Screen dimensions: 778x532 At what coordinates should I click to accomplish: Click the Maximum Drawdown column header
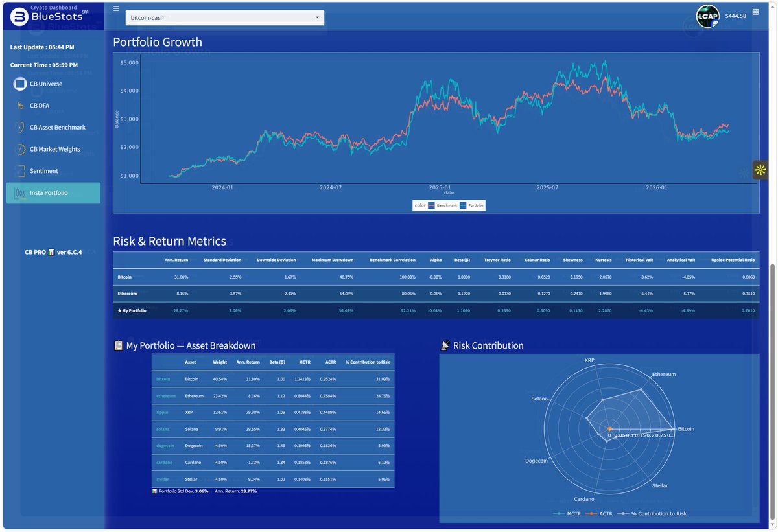[333, 260]
